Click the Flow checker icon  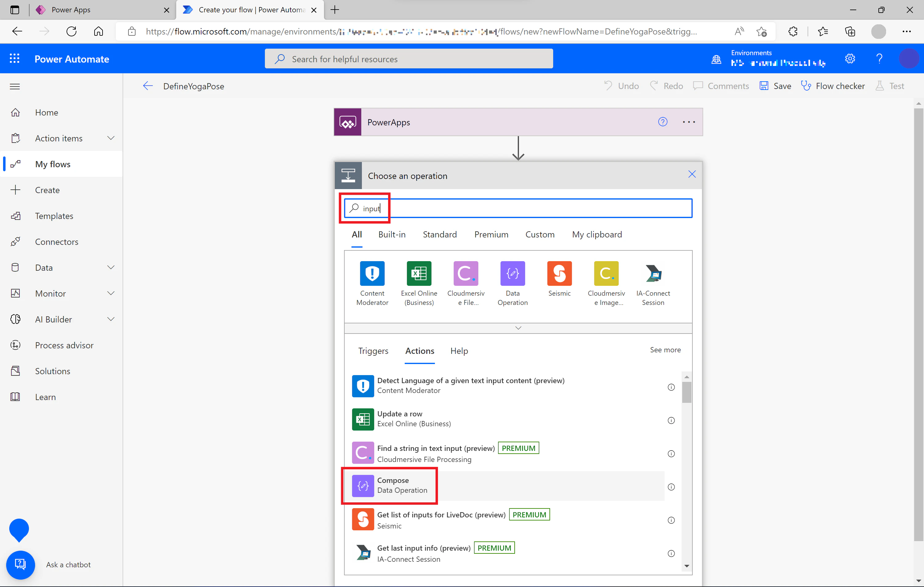pos(806,86)
